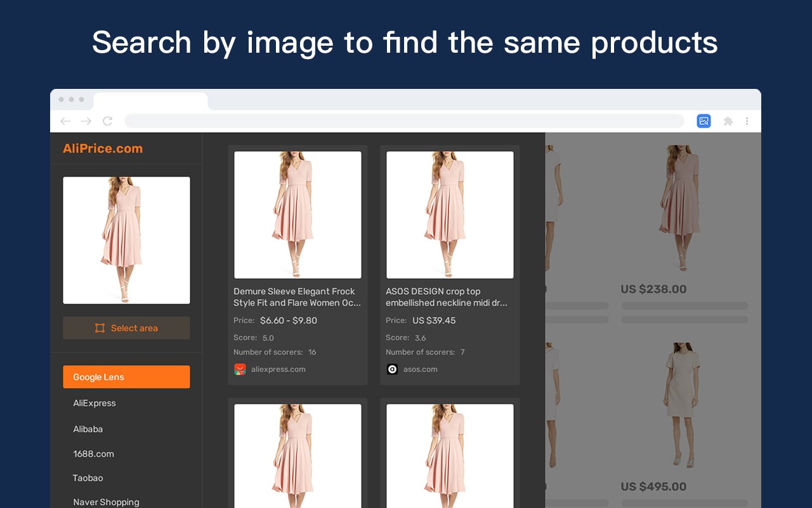Switch to 1688.com search source
This screenshot has height=508, width=812.
click(94, 454)
